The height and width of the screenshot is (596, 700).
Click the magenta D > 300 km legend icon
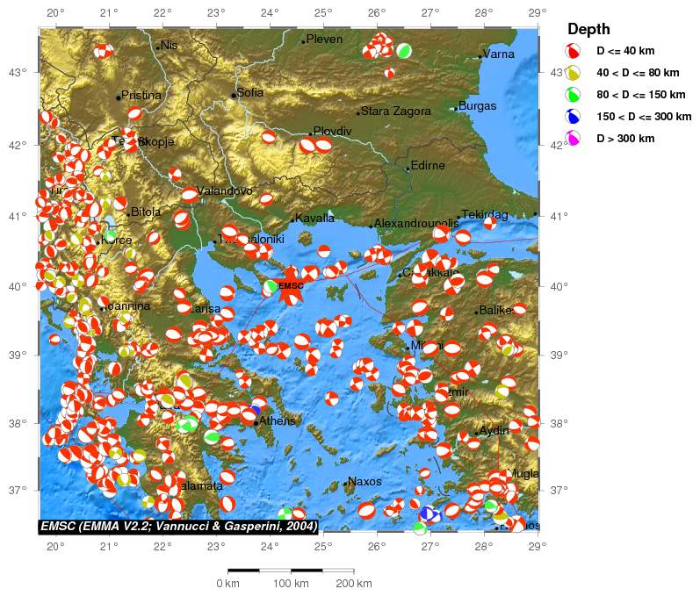click(573, 138)
